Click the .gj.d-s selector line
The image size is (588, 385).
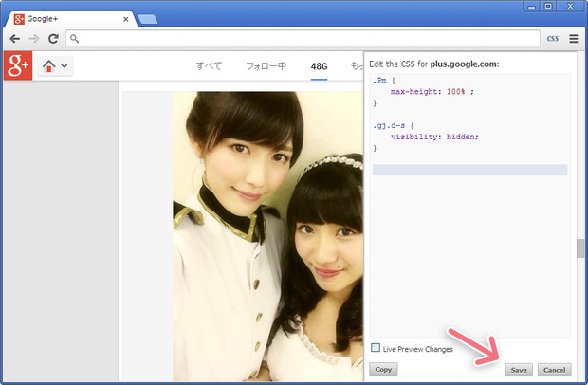(x=393, y=125)
